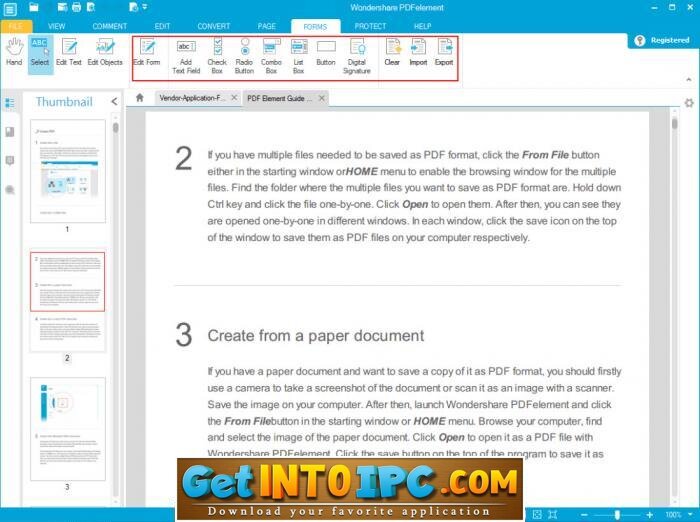Click the open folder icon in title bar
This screenshot has height=522, width=700.
coord(34,7)
